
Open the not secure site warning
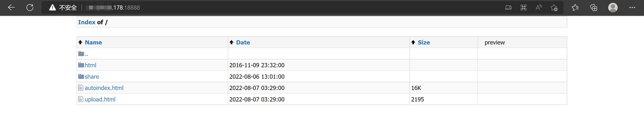pos(63,8)
